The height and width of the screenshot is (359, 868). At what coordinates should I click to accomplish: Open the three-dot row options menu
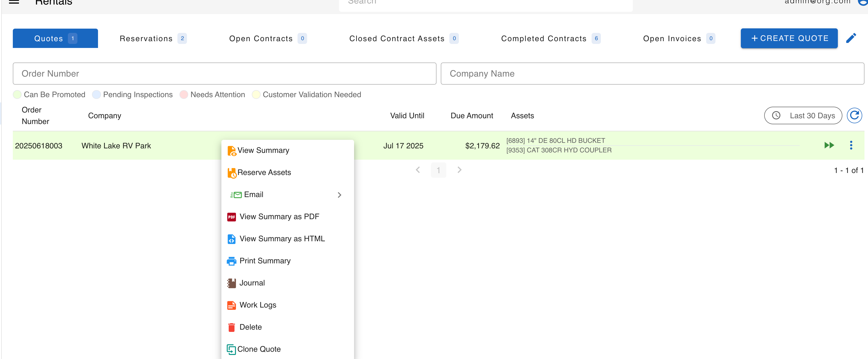pos(851,145)
